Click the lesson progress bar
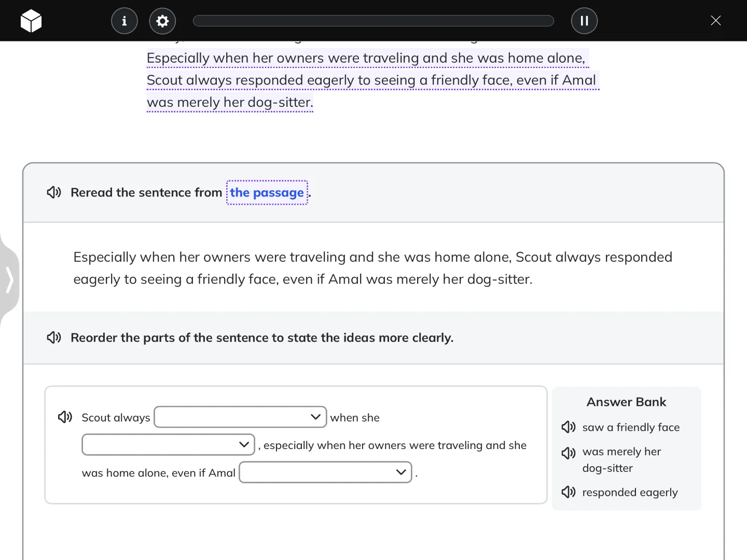 374,21
